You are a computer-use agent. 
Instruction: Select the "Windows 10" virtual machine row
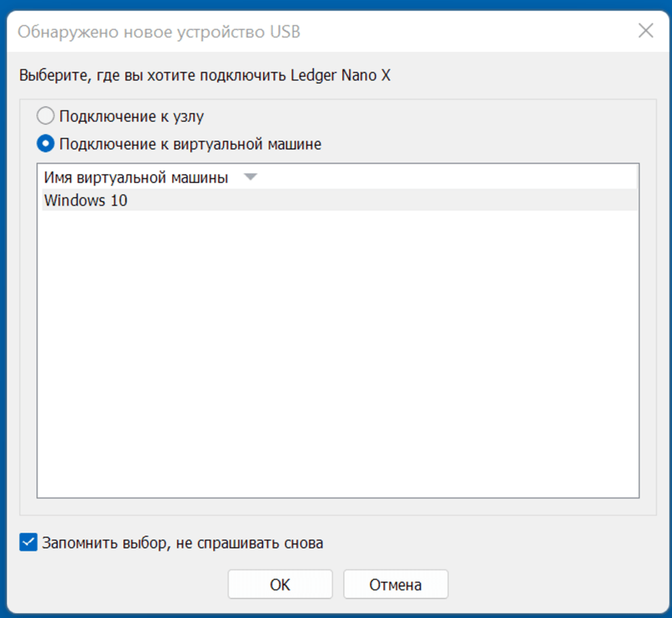tap(339, 200)
